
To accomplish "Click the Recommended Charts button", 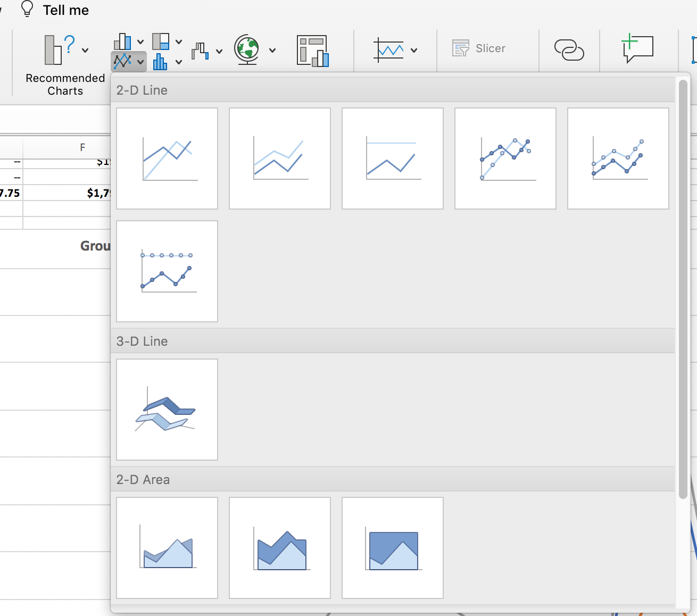I will pyautogui.click(x=65, y=65).
